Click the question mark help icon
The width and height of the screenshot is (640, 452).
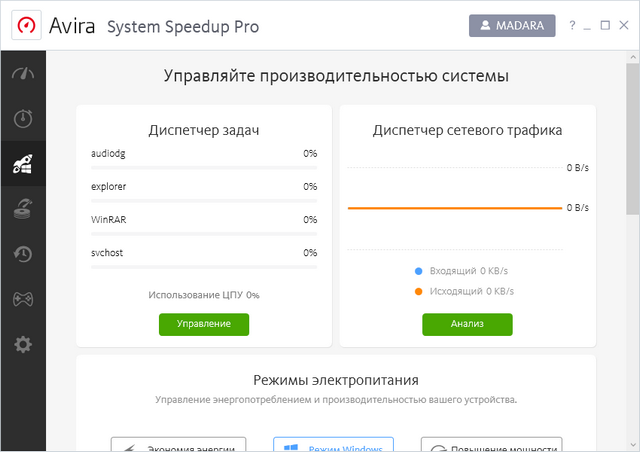coord(572,25)
